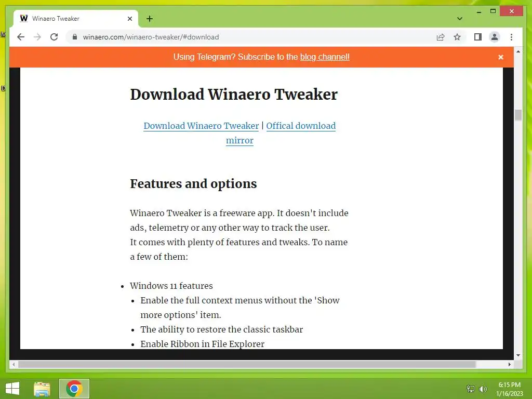Click the Features and options heading

(x=193, y=183)
